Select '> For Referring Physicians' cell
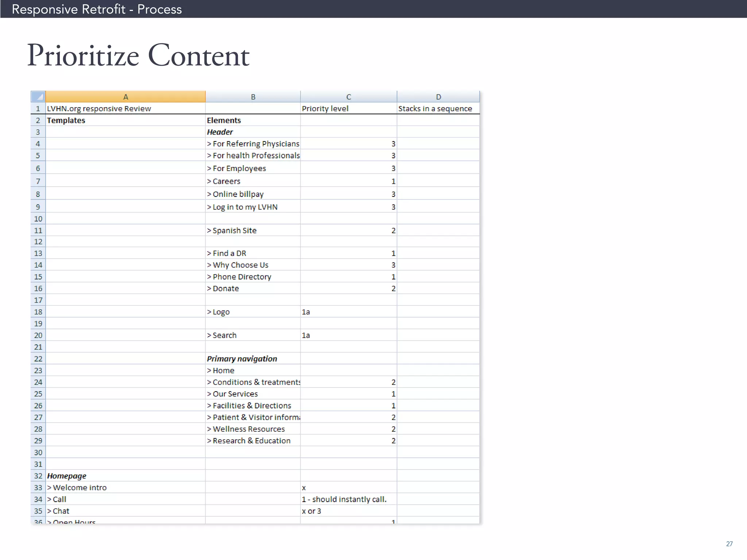The image size is (747, 560). click(x=253, y=143)
